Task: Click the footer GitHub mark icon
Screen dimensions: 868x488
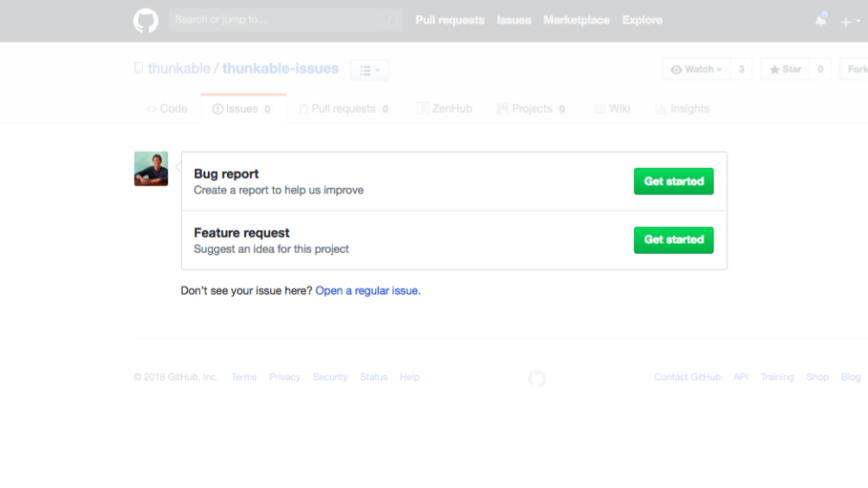Action: coord(537,379)
